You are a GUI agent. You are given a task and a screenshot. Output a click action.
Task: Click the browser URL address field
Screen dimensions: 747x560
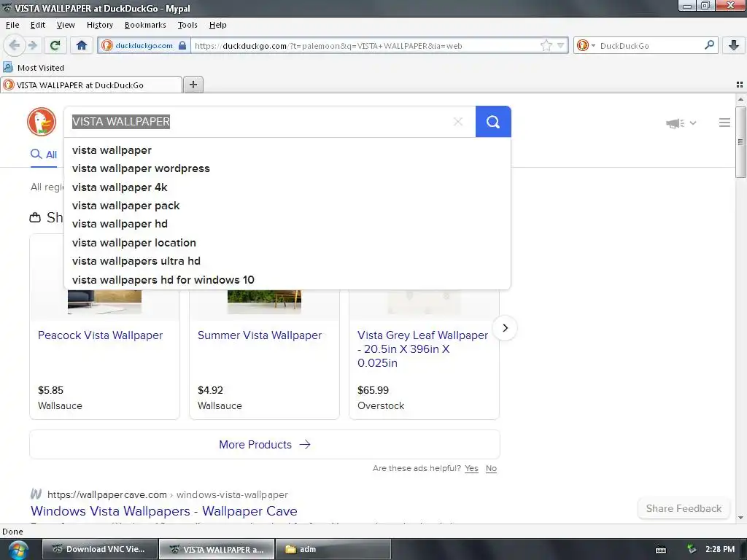point(365,46)
